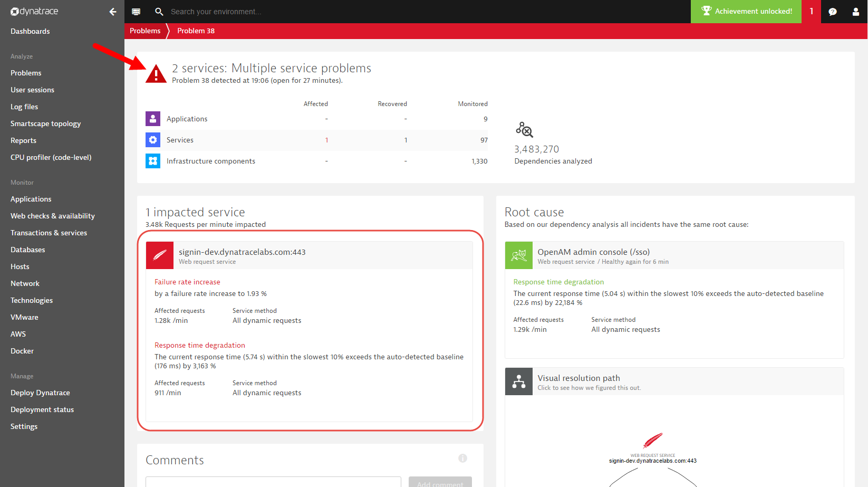Open Web checks & availability
Viewport: 868px width, 487px height.
tap(53, 216)
